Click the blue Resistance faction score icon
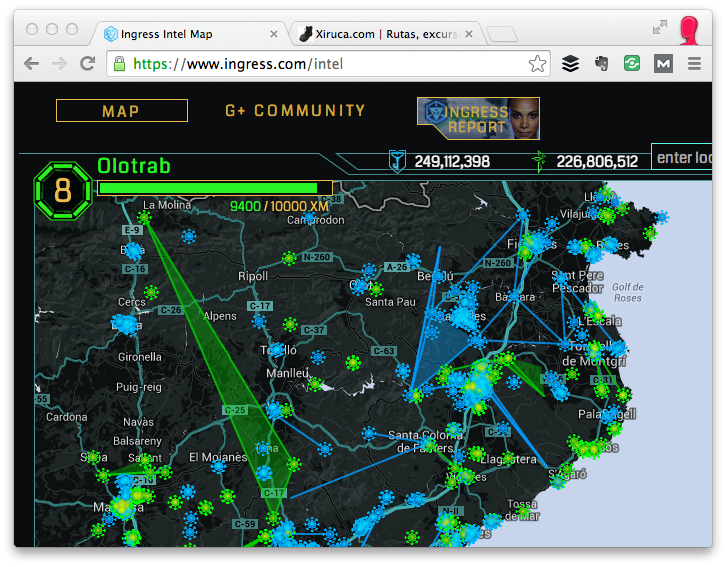 [x=397, y=161]
